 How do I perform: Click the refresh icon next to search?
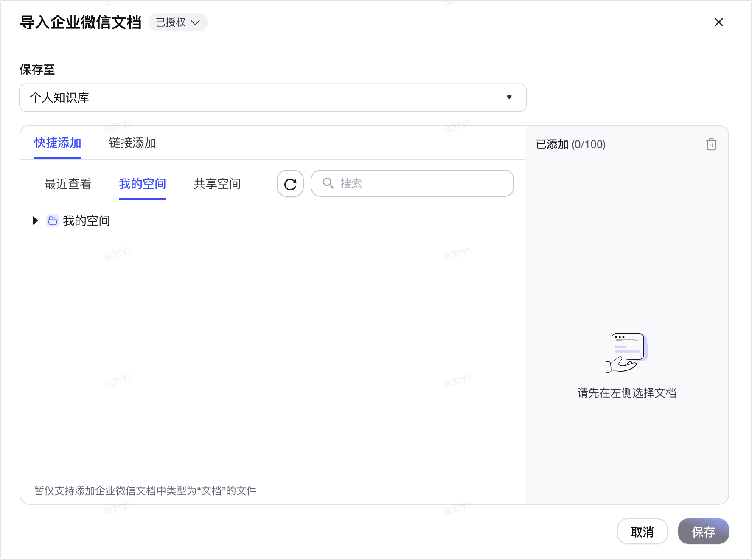click(x=290, y=184)
